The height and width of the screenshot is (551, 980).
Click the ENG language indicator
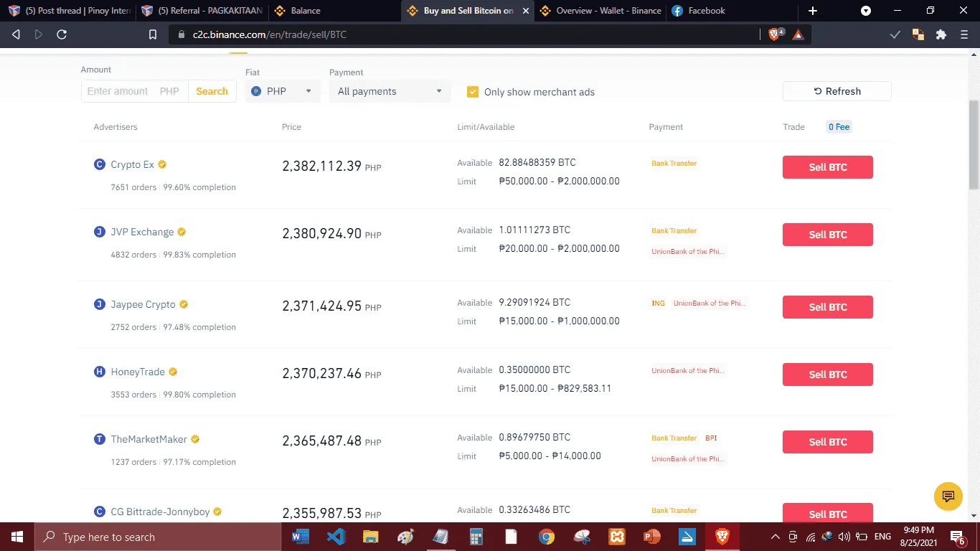point(882,537)
